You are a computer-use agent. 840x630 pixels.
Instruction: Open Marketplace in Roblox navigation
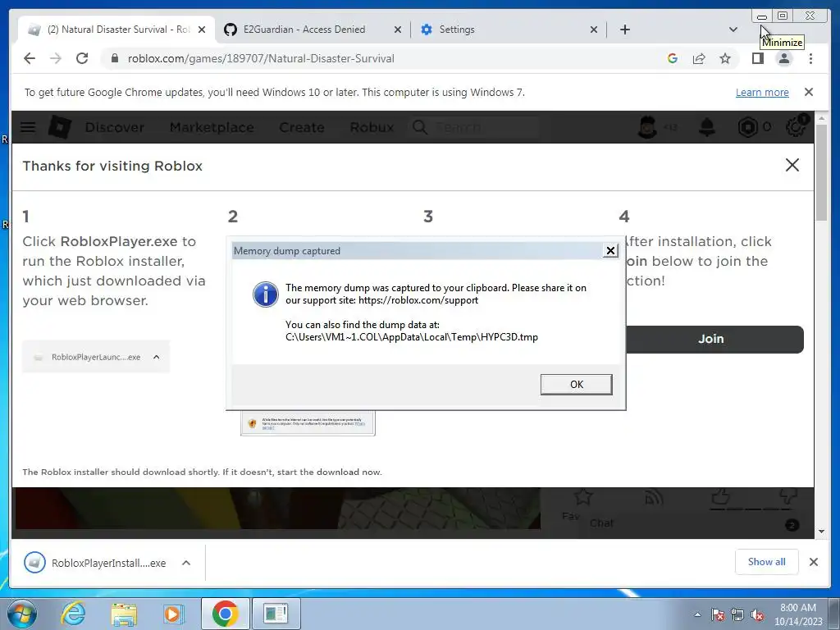tap(212, 127)
